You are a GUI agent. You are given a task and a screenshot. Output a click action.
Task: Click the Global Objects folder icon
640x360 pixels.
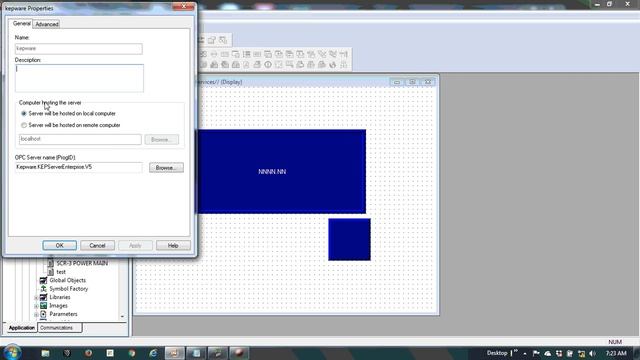tap(43, 280)
